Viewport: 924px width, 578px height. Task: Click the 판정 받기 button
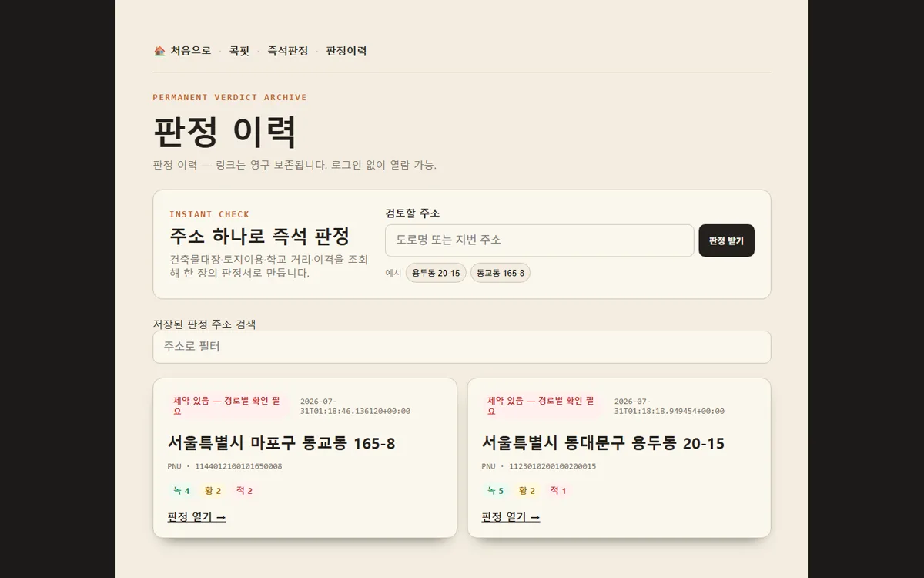click(x=726, y=240)
